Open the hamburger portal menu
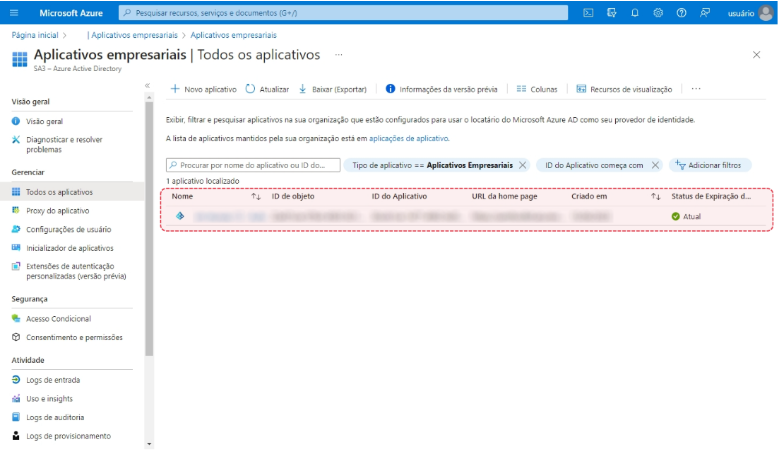Screen dimensions: 779x453 pos(14,13)
